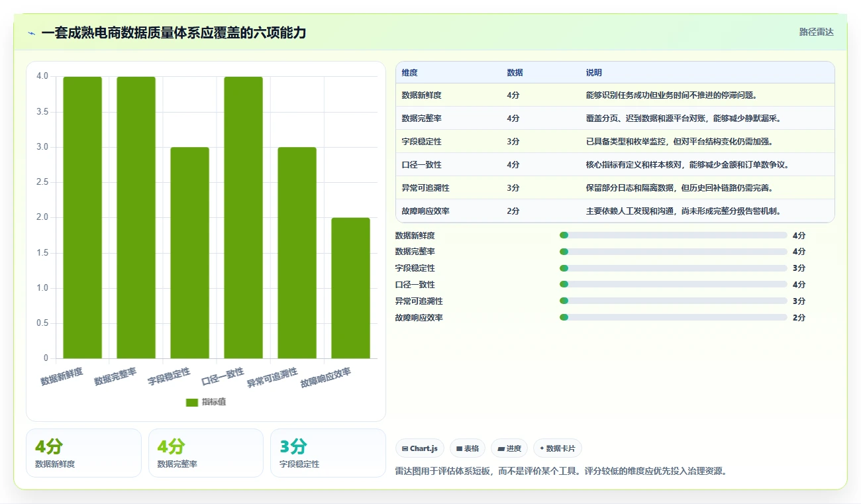Click 2分 score in 故障响应效率 table row
Screen dimensions: 861x504
click(x=513, y=211)
